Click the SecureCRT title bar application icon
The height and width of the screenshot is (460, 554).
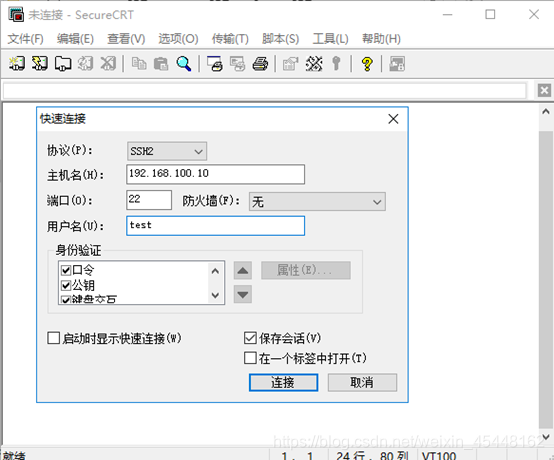16,15
